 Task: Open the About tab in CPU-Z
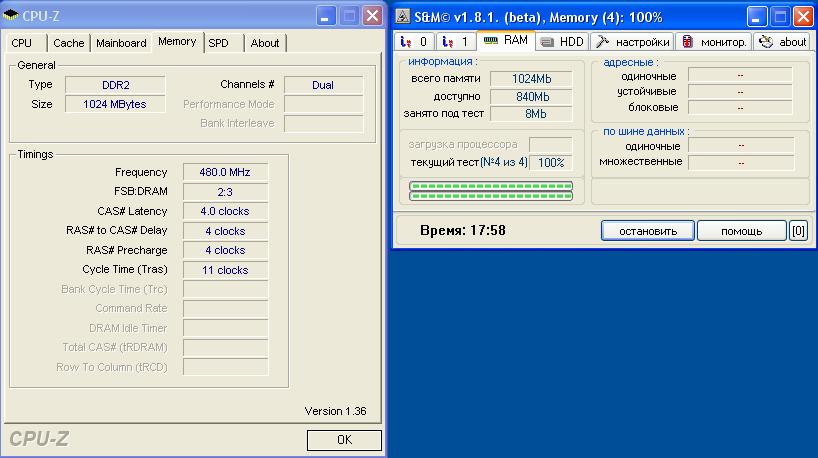coord(265,43)
